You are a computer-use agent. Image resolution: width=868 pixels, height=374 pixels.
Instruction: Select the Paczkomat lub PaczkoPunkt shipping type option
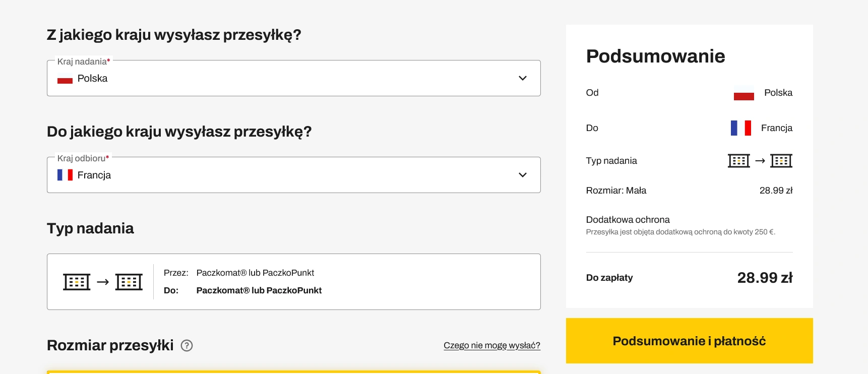(293, 282)
